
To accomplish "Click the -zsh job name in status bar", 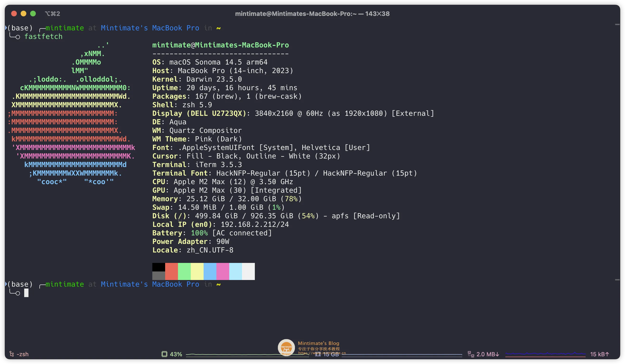I will click(23, 354).
